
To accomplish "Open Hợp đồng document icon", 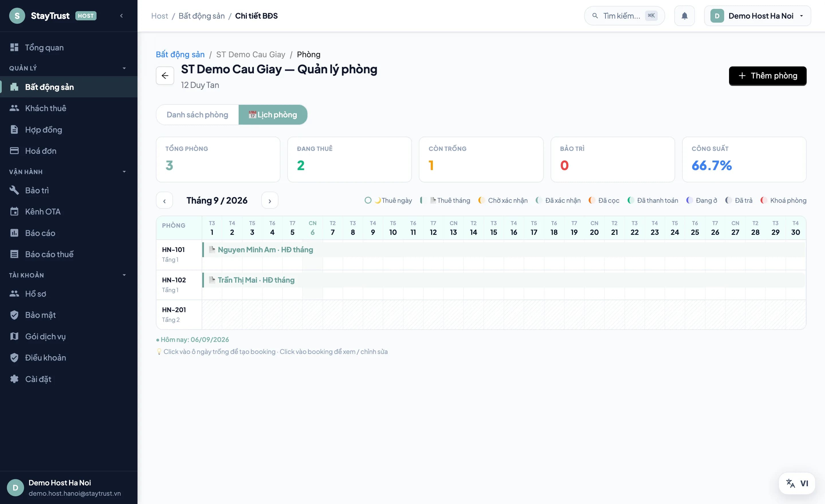I will pyautogui.click(x=14, y=129).
